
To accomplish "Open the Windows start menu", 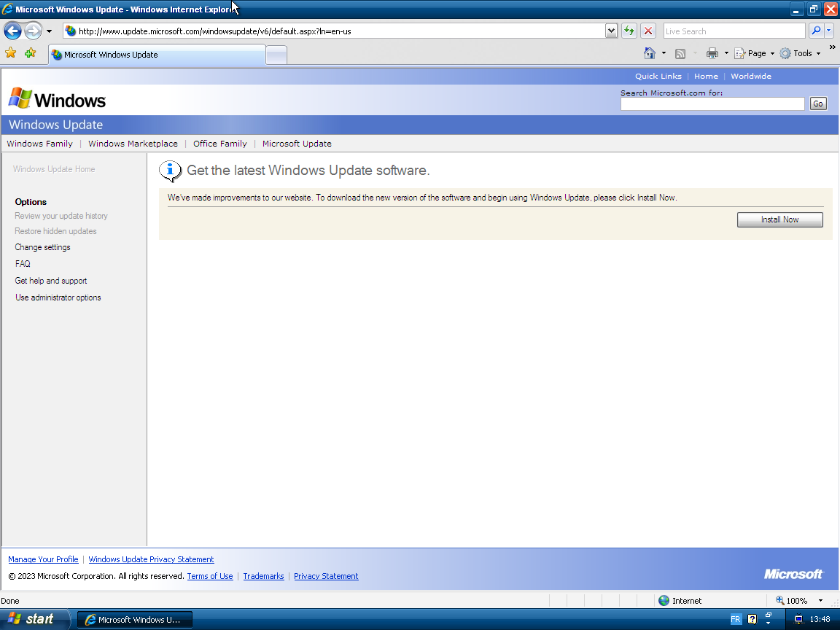I will [x=34, y=619].
